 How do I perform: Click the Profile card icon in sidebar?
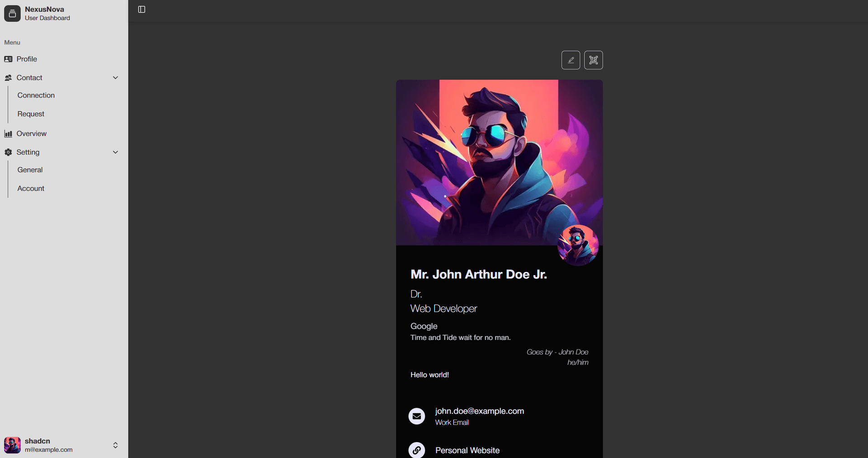point(8,59)
